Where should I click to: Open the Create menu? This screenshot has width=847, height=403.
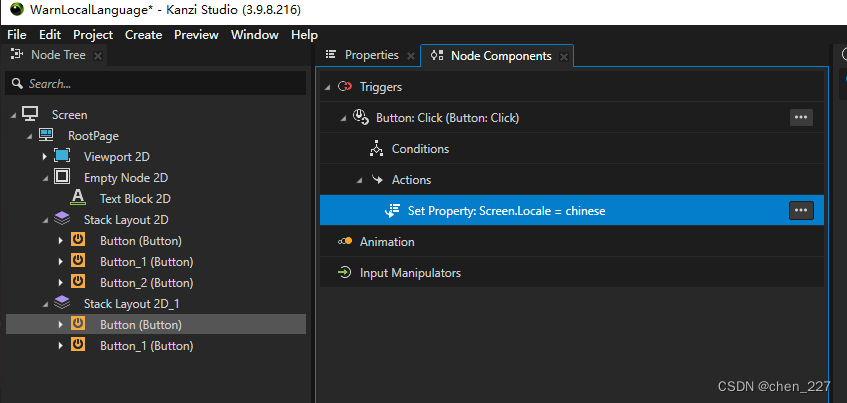[x=144, y=35]
